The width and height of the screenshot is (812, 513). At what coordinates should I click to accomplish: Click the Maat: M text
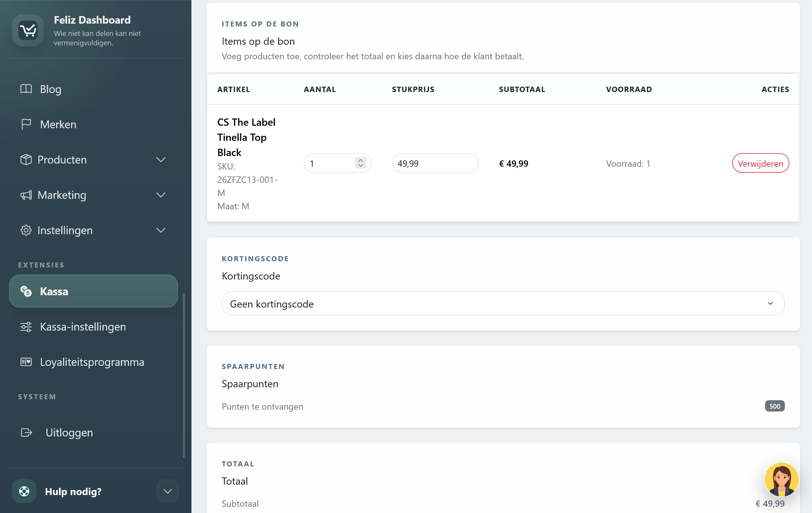click(x=233, y=206)
